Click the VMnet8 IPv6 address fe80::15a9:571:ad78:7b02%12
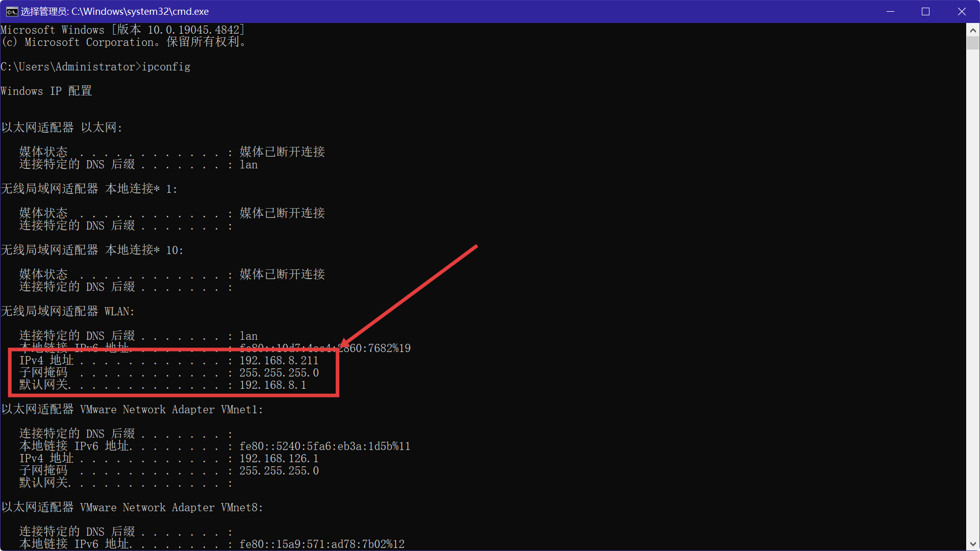The height and width of the screenshot is (551, 980). coord(322,544)
